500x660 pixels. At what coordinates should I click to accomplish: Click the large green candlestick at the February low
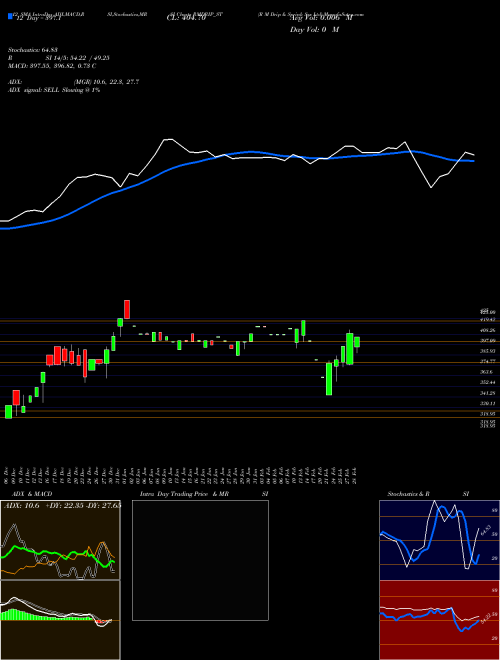click(x=329, y=379)
